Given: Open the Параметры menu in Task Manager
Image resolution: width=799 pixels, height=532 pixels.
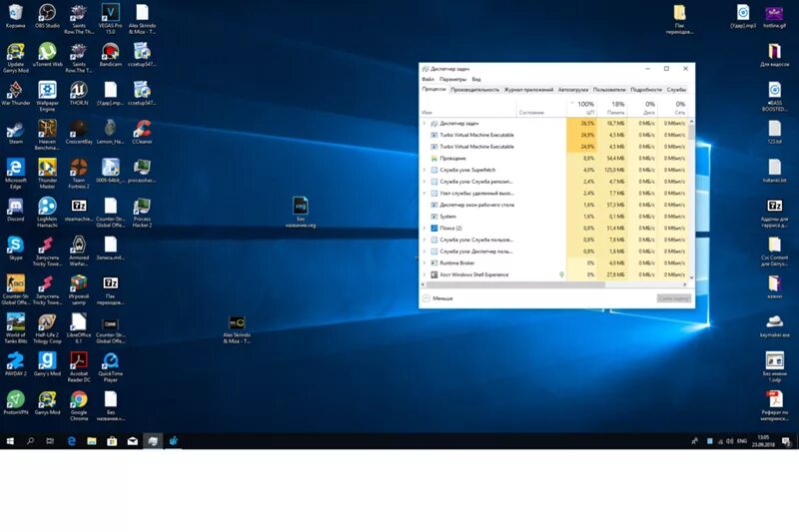Looking at the screenshot, I should click(x=453, y=80).
